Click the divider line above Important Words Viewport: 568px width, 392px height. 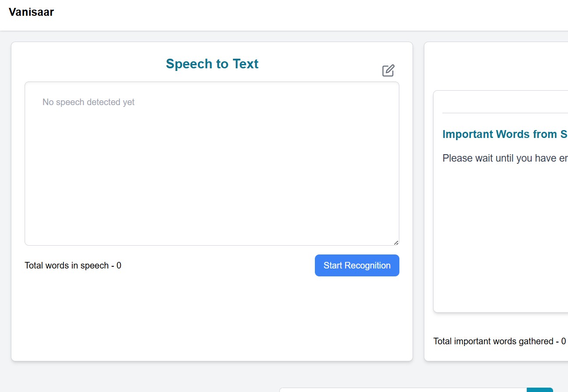[x=504, y=113]
